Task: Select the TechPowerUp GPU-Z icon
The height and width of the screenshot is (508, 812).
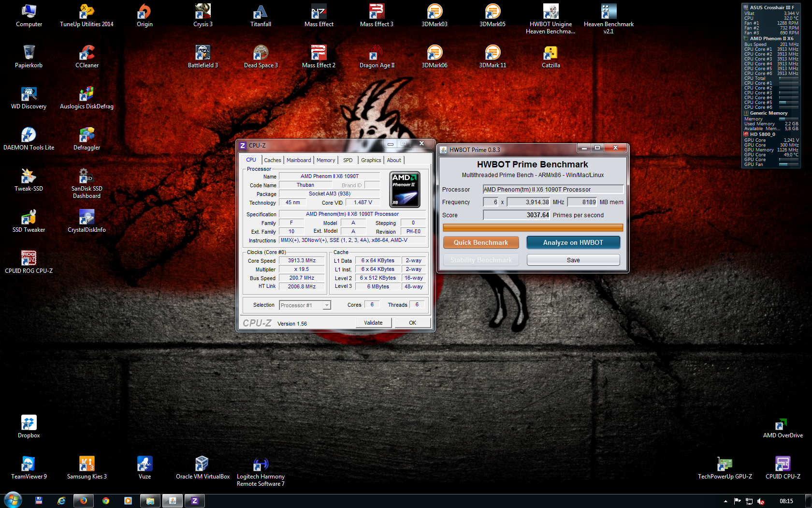Action: click(x=725, y=468)
